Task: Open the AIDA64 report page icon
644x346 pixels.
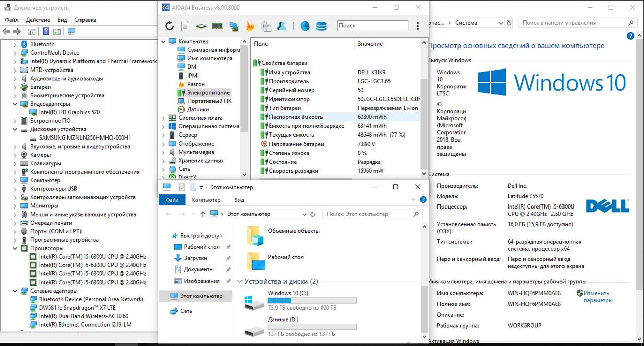Action: pos(185,26)
